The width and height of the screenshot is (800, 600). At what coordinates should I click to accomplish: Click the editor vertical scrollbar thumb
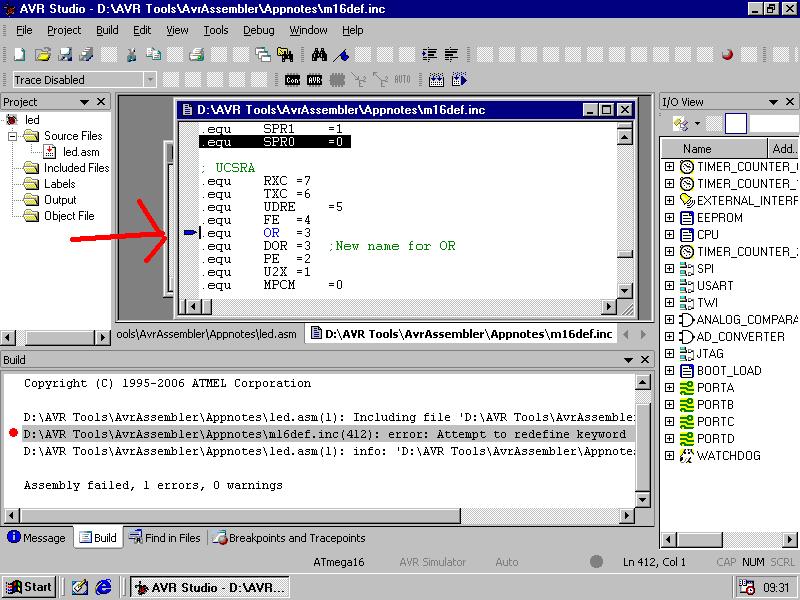click(625, 254)
